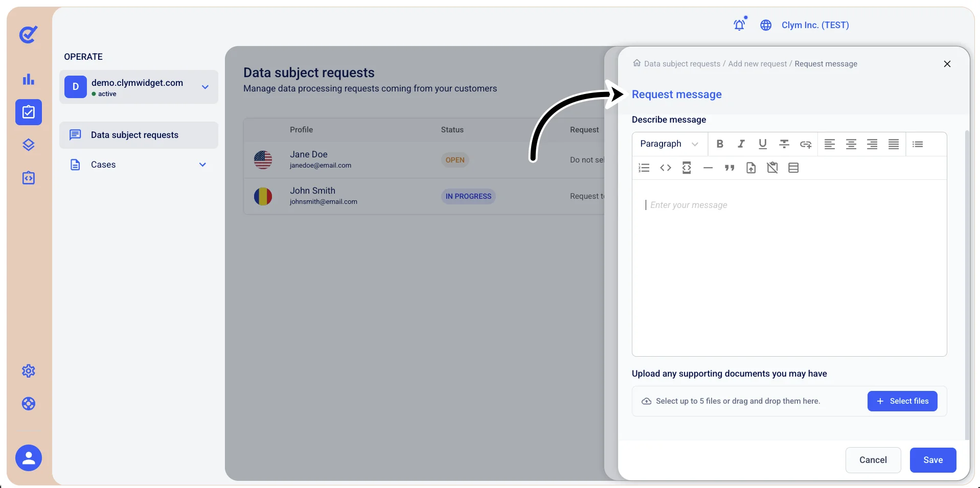
Task: Toggle underline formatting in the editor toolbar
Action: (x=763, y=144)
